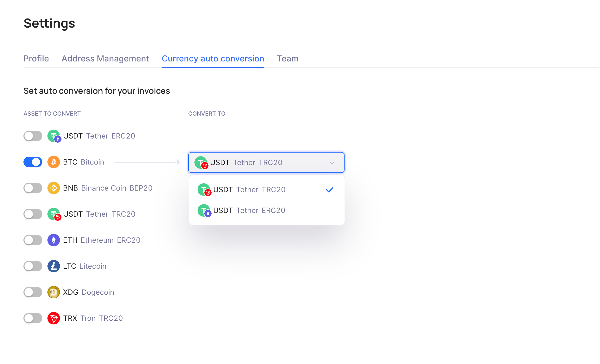Click the selected USDT Tether TRC20 combo box

(261, 162)
